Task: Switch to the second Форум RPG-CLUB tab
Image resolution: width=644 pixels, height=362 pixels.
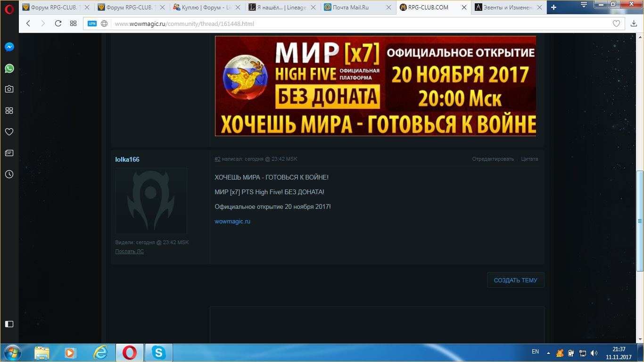Action: (x=131, y=8)
